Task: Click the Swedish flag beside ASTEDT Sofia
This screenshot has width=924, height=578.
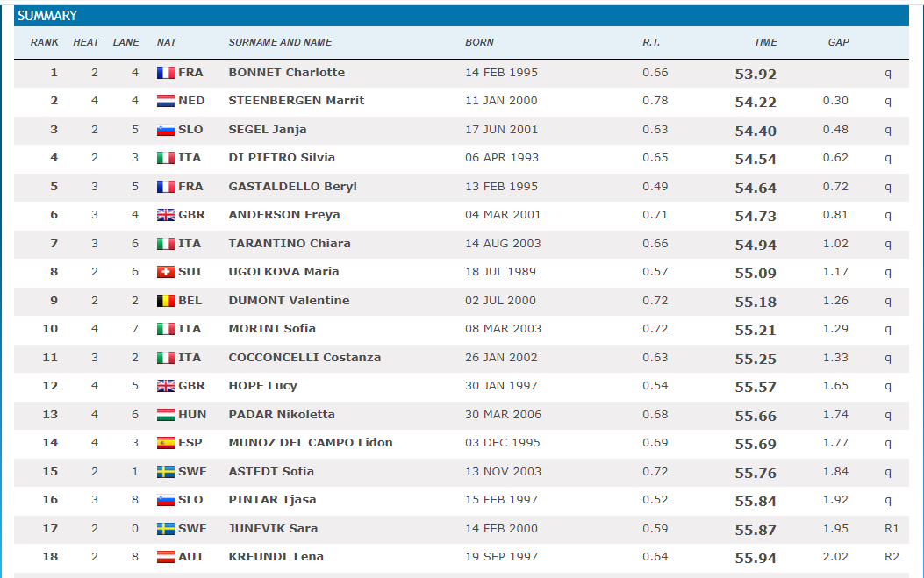Action: [166, 472]
